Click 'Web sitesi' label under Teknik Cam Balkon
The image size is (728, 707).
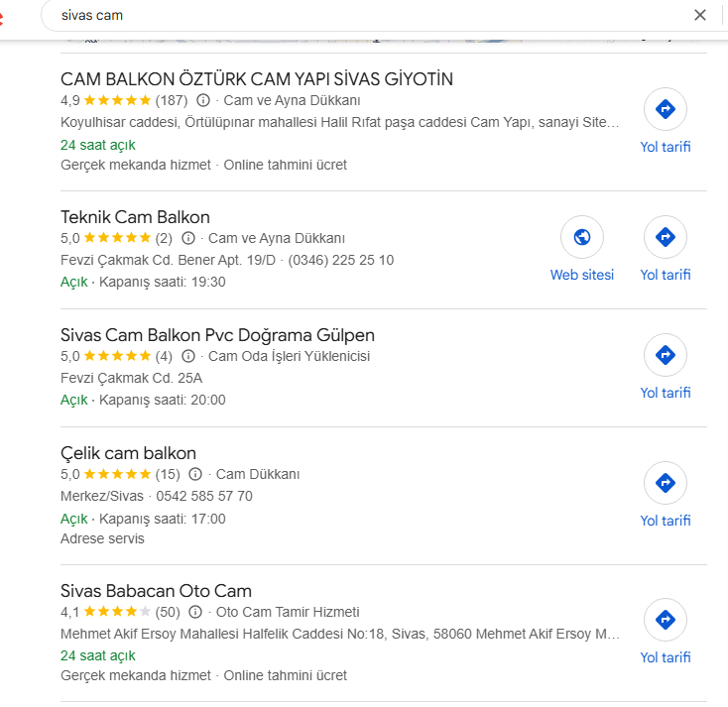582,275
